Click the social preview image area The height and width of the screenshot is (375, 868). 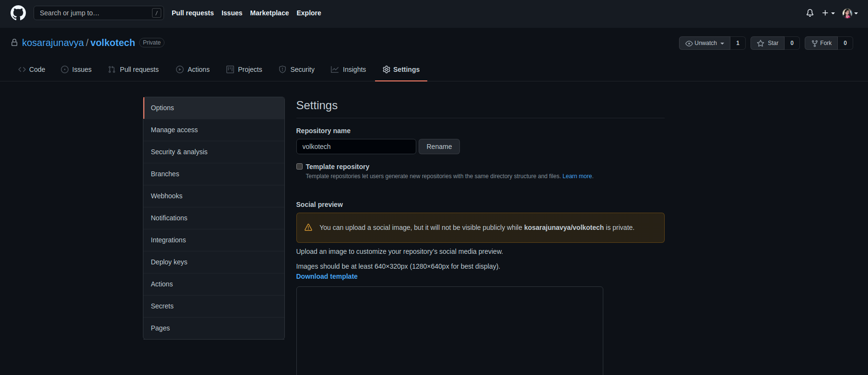[x=449, y=331]
